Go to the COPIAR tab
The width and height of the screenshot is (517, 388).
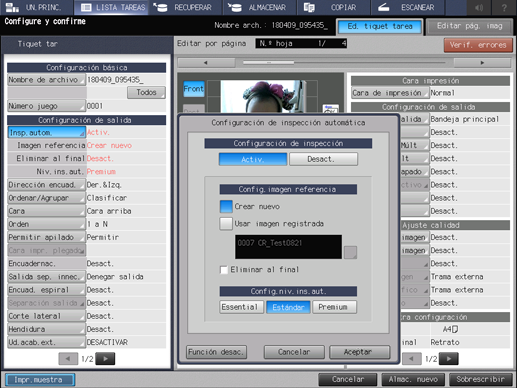333,7
